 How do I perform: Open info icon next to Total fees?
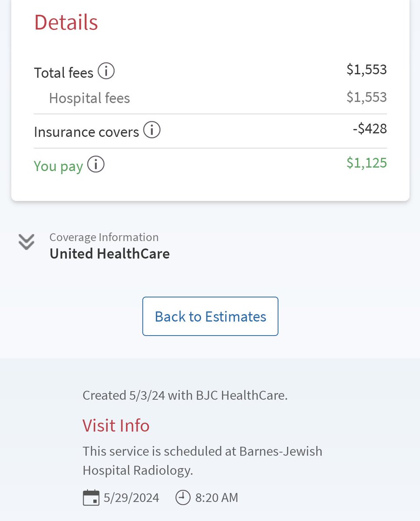[x=106, y=71]
